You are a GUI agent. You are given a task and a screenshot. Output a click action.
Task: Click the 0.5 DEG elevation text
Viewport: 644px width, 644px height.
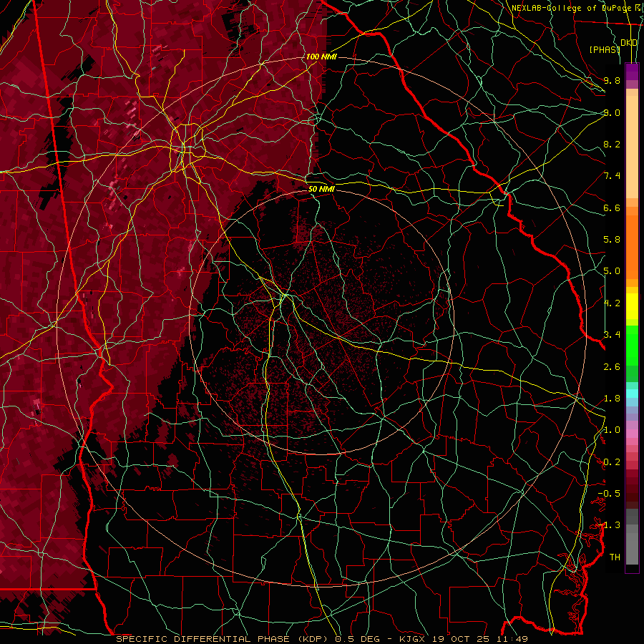(x=358, y=639)
